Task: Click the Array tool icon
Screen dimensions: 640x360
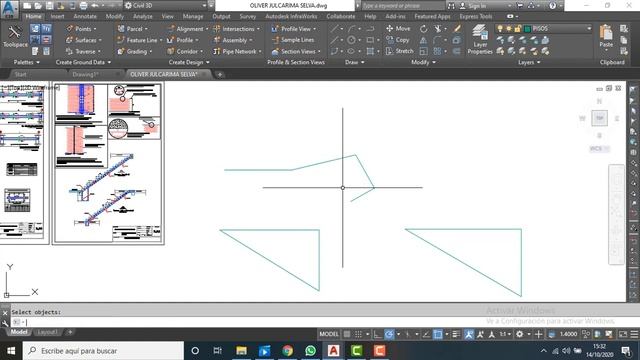Action: click(437, 51)
